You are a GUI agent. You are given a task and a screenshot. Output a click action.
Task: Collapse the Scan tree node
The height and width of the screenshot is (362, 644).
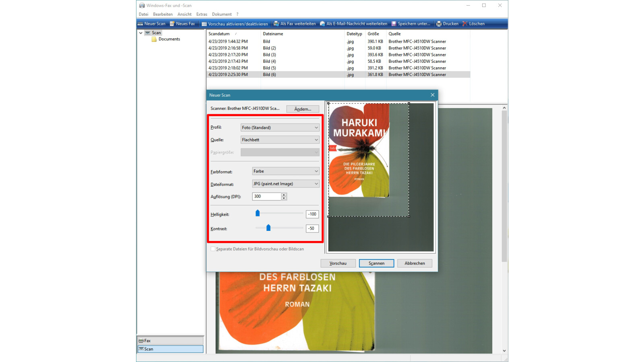pyautogui.click(x=141, y=33)
